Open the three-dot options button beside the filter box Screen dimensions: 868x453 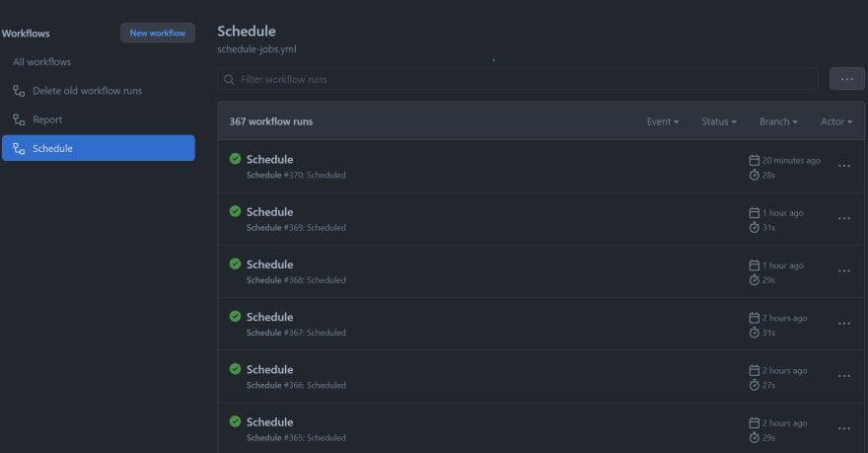pos(846,79)
